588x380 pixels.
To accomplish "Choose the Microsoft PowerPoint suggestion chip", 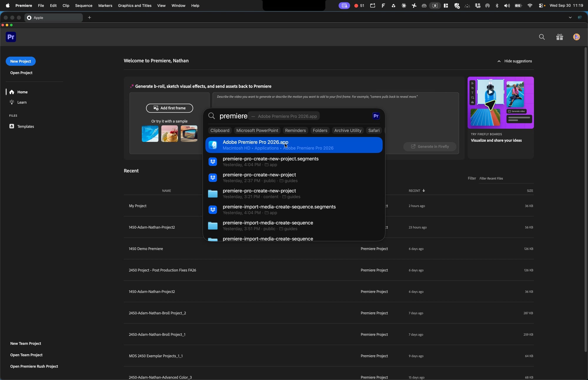I will (x=257, y=130).
